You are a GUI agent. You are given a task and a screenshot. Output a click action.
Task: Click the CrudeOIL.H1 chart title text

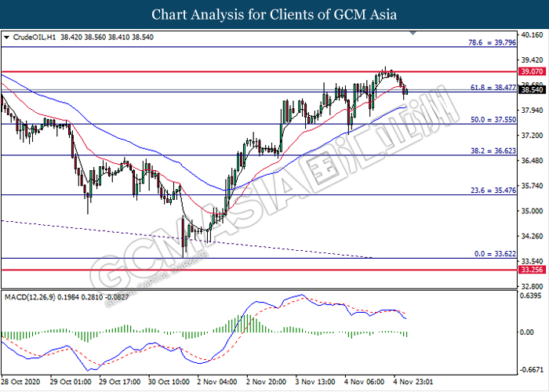34,38
